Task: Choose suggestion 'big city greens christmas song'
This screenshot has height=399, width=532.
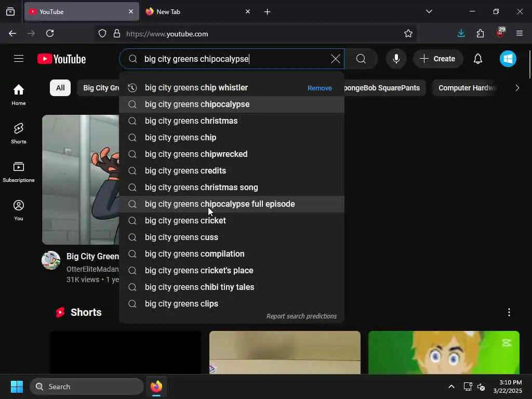Action: [x=232, y=187]
